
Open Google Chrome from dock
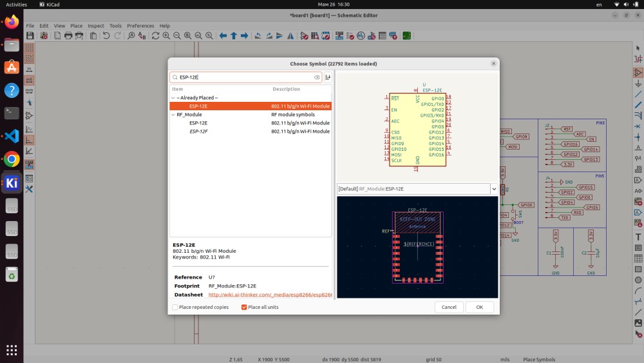coord(12,159)
